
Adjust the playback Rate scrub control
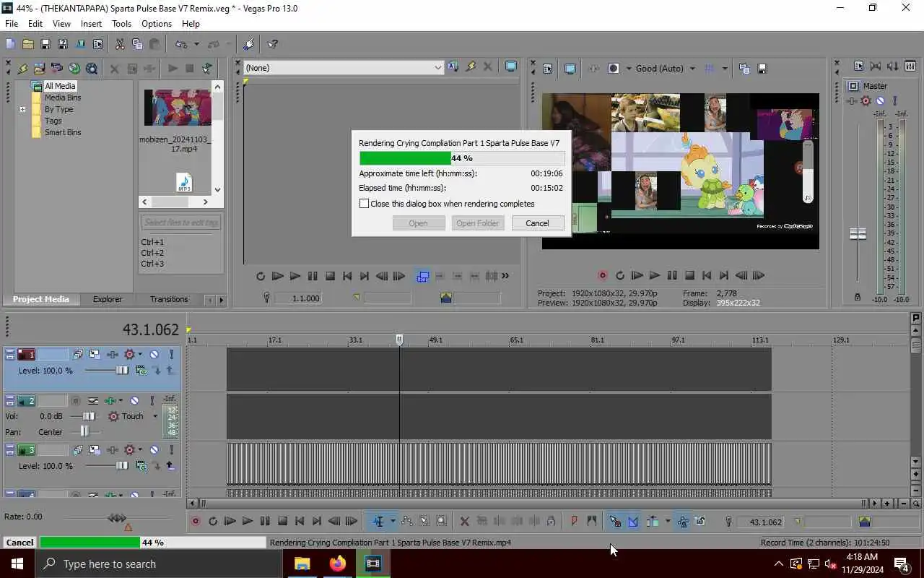coord(117,518)
